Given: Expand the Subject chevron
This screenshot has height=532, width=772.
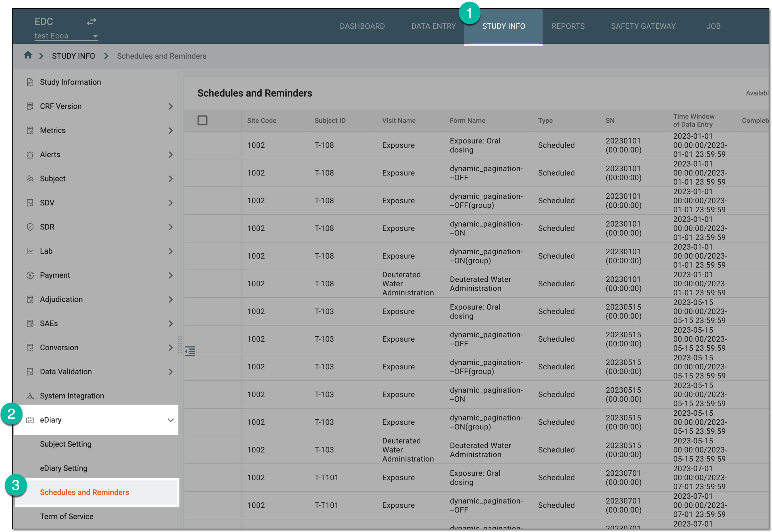Looking at the screenshot, I should coord(170,179).
